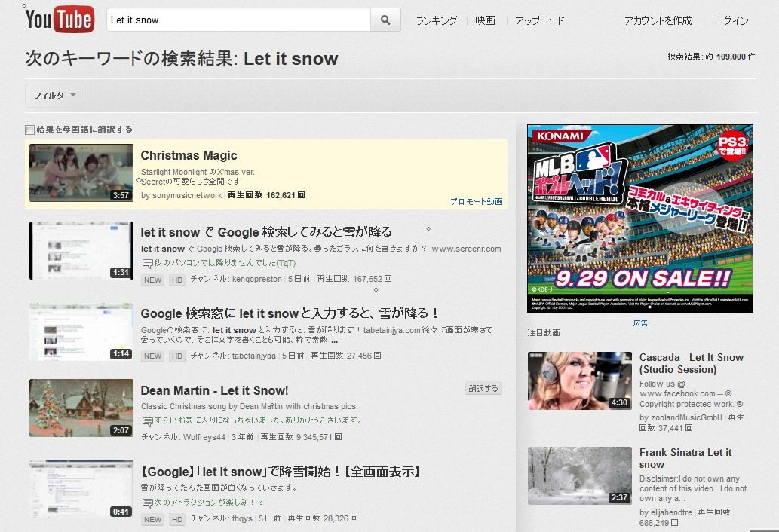This screenshot has height=532, width=779.
Task: Open Dean Martin - Let it Snow! title
Action: [215, 390]
